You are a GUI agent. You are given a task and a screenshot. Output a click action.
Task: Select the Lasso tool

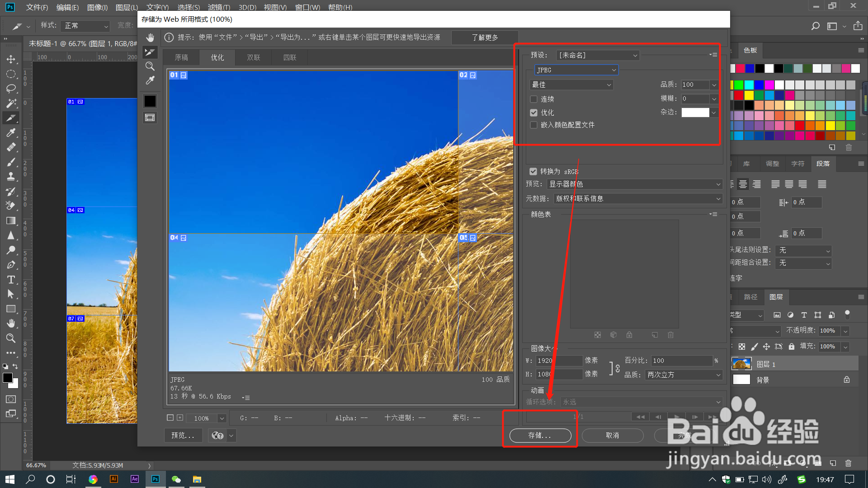[11, 89]
